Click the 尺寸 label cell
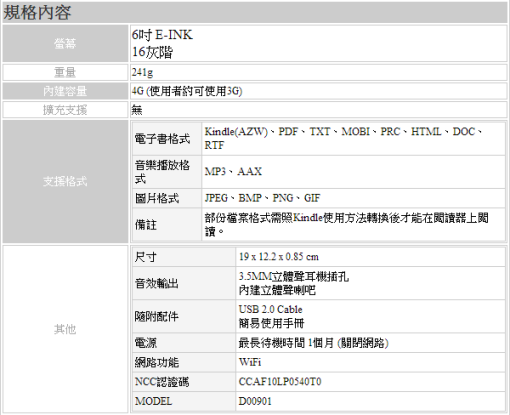This screenshot has width=510, height=415. click(x=184, y=257)
